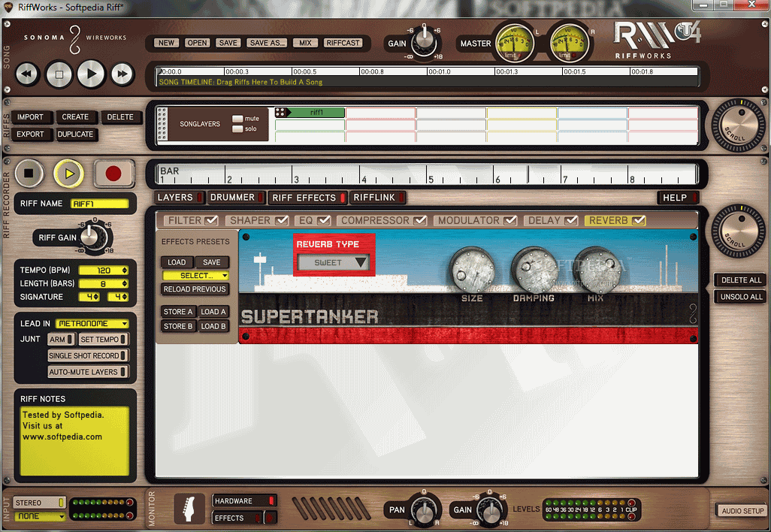Image resolution: width=771 pixels, height=532 pixels.
Task: Click the RIFFCAST button
Action: pos(343,43)
